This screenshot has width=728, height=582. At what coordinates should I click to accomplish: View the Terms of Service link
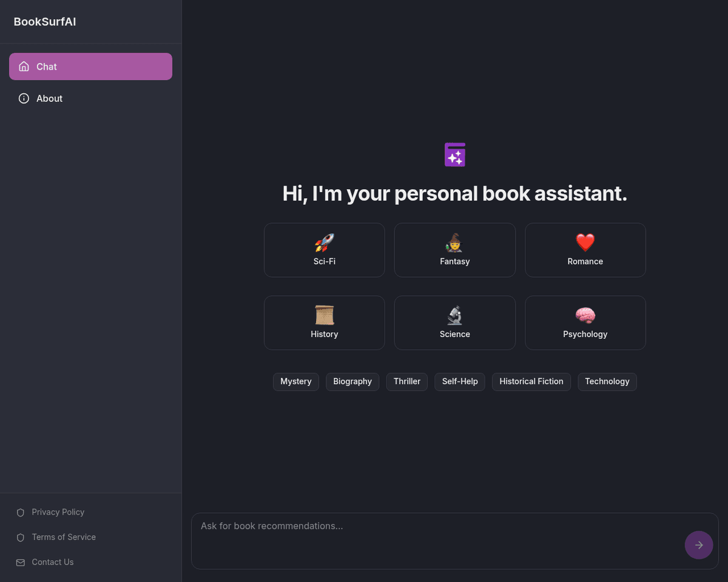click(63, 537)
